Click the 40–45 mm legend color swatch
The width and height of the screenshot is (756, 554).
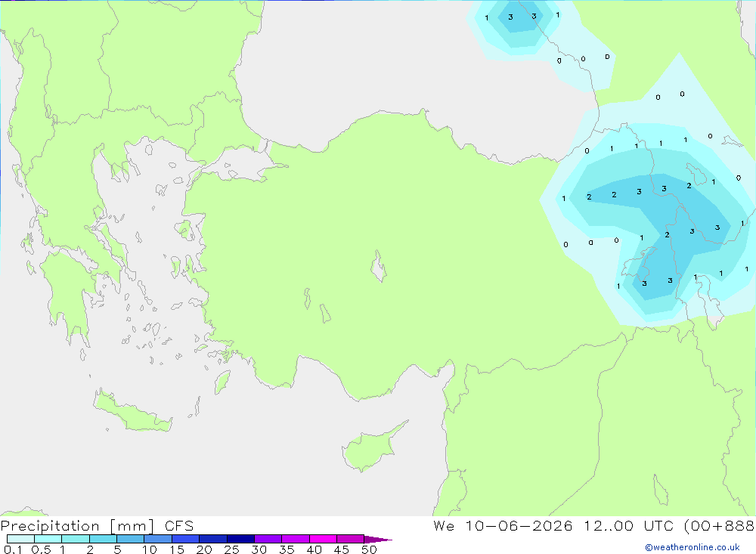[323, 539]
